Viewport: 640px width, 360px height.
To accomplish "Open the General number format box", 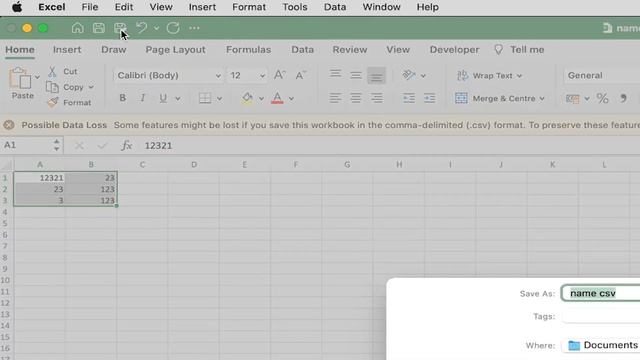I will coord(602,76).
